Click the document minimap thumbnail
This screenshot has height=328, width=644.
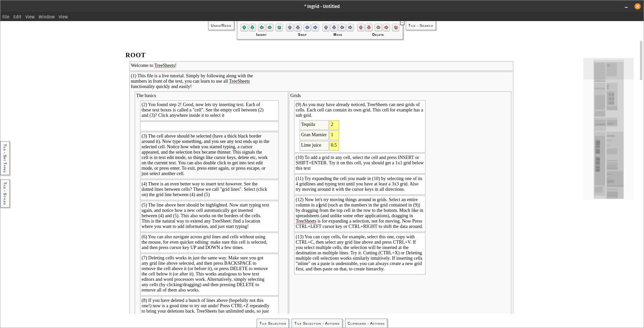[608, 129]
